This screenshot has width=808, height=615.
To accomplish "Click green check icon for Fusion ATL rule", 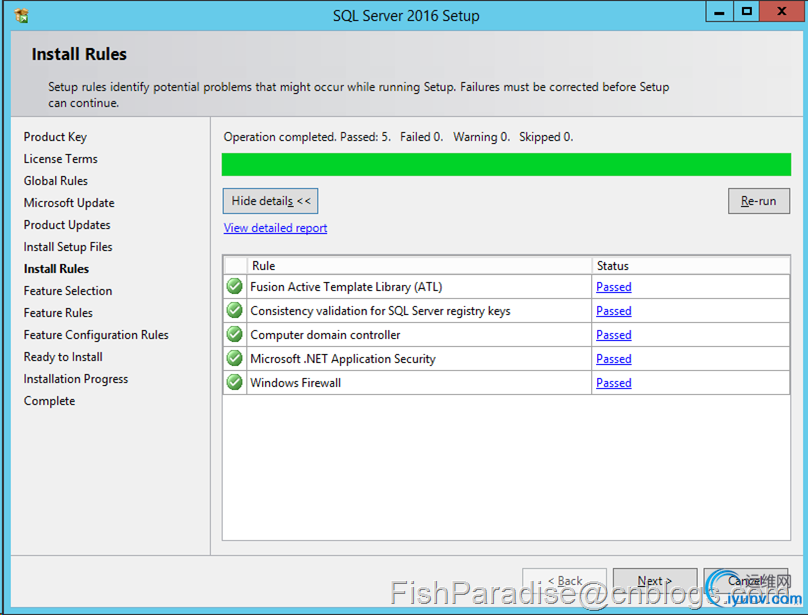I will [x=234, y=286].
